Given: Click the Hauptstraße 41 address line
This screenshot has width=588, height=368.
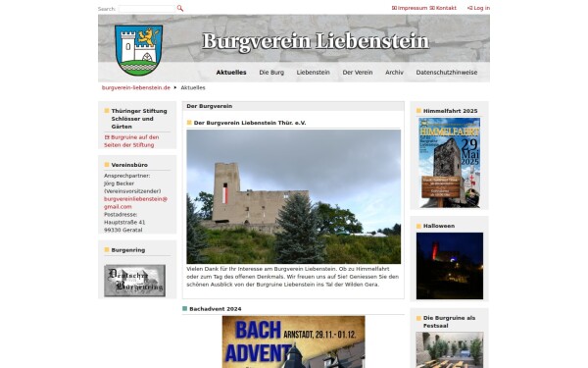Looking at the screenshot, I should (x=124, y=223).
